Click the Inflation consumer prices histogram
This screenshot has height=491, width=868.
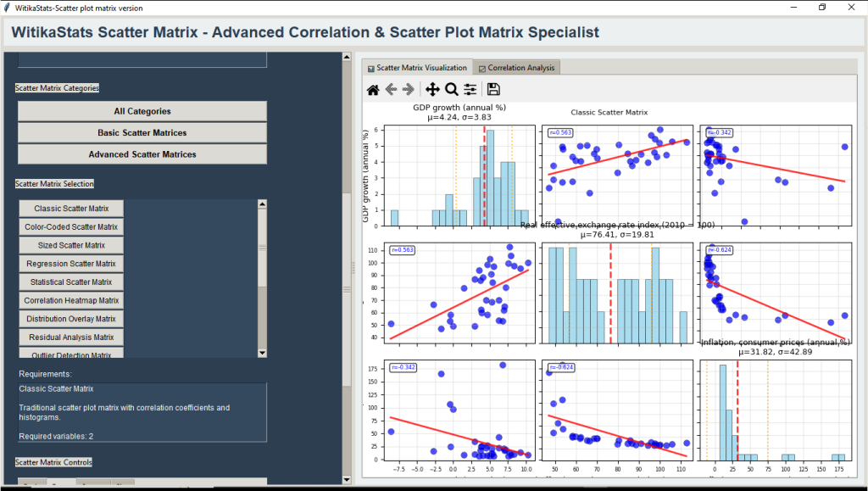coord(776,410)
